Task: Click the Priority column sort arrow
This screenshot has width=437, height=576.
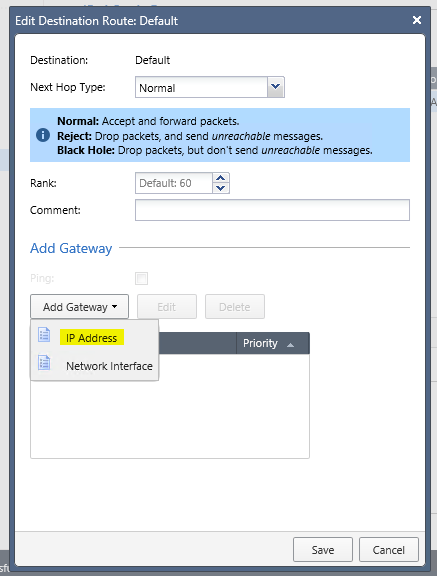Action: (290, 345)
